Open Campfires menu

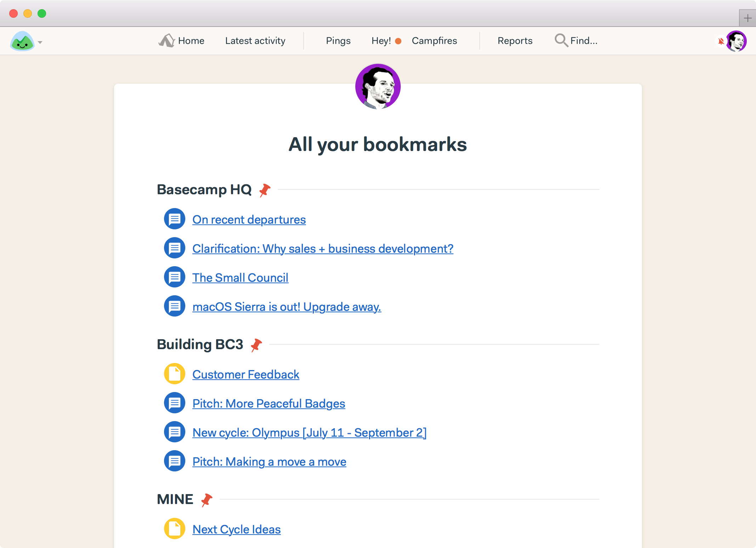tap(434, 41)
